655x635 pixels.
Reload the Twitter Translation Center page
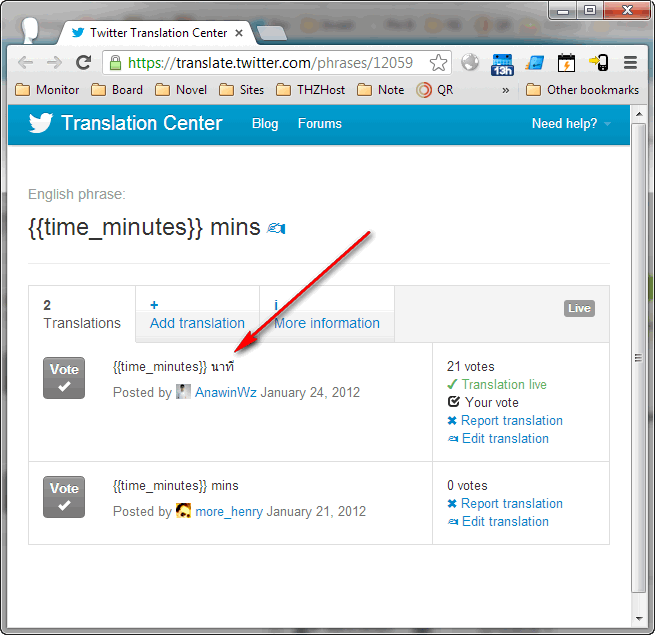click(x=84, y=63)
